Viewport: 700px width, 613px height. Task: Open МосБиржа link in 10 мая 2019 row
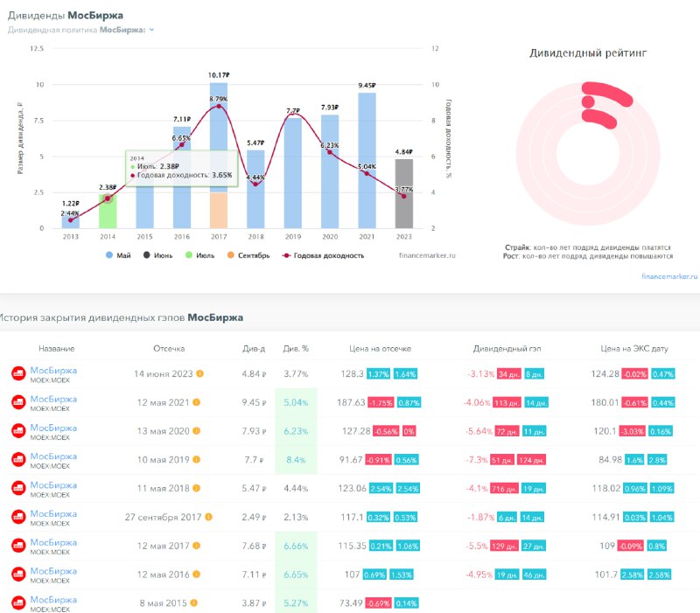53,456
